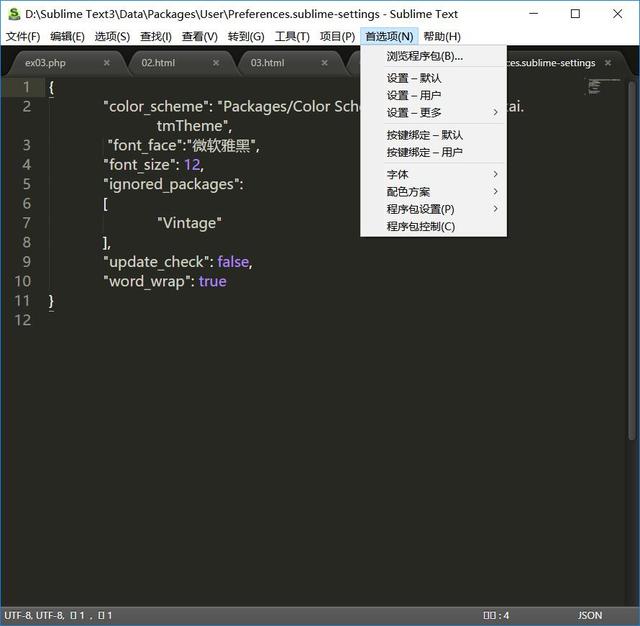Click the font_size value 12
This screenshot has width=640, height=626.
point(192,165)
